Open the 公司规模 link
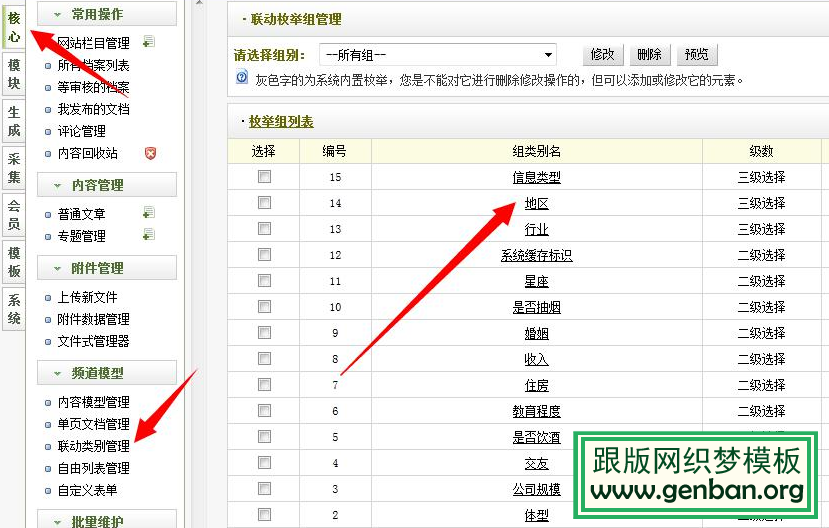 click(536, 489)
